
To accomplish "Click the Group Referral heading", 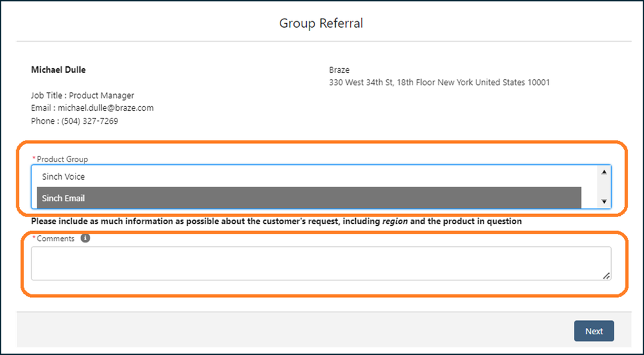I will coord(321,23).
